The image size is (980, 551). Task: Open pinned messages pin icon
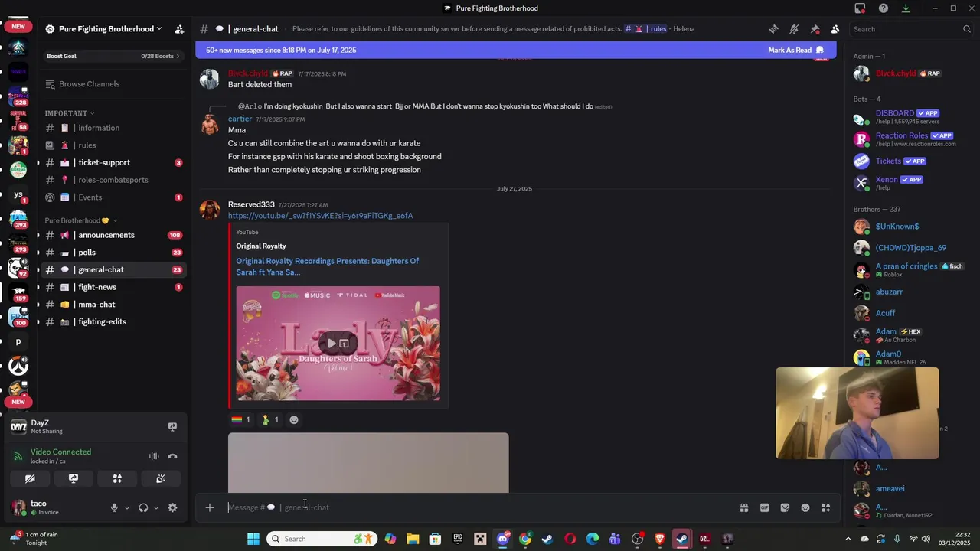click(815, 29)
